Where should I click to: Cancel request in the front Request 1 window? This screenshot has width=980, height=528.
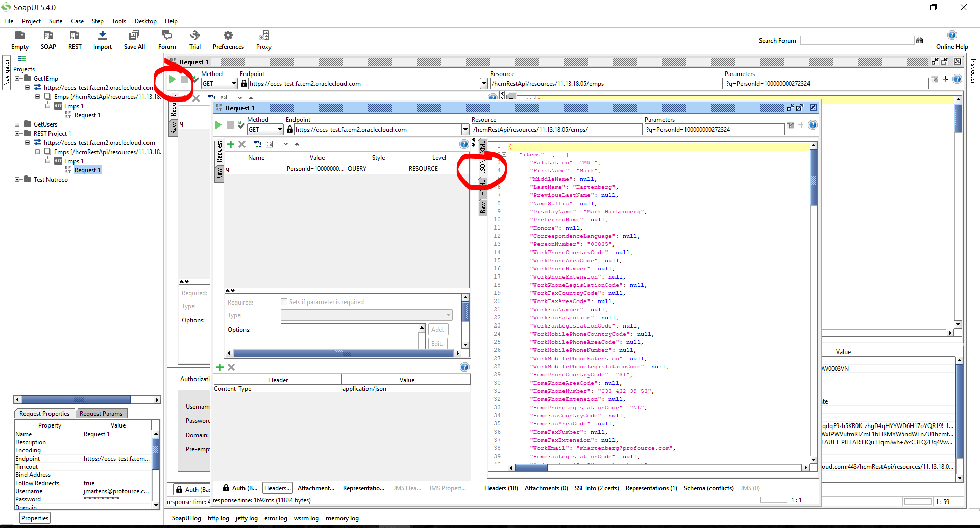click(230, 125)
